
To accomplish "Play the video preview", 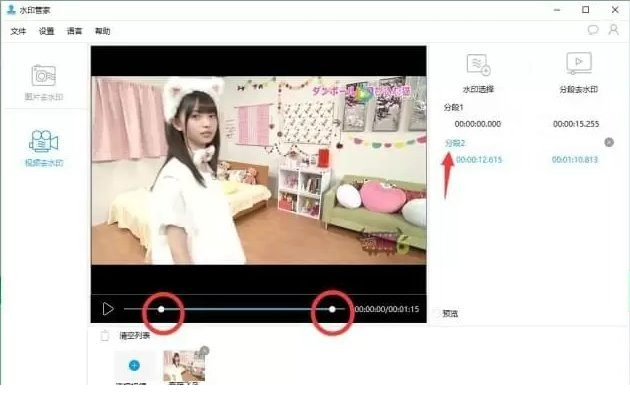I will pos(108,309).
